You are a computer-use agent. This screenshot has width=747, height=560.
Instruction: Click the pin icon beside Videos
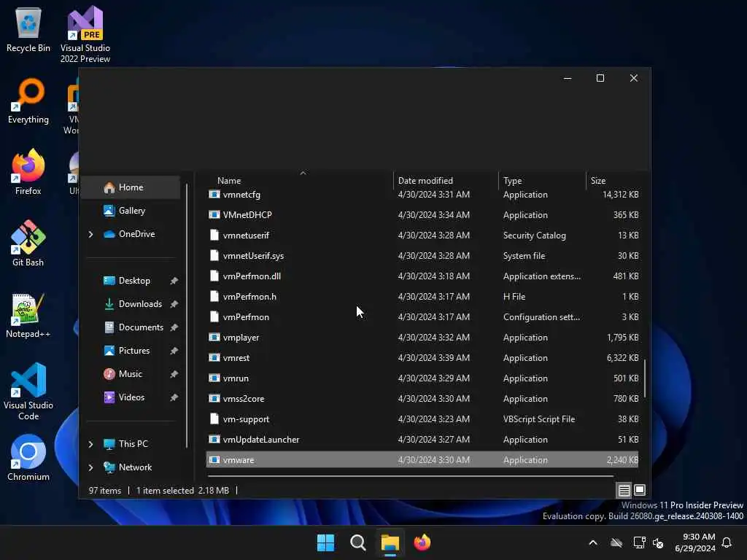point(174,397)
